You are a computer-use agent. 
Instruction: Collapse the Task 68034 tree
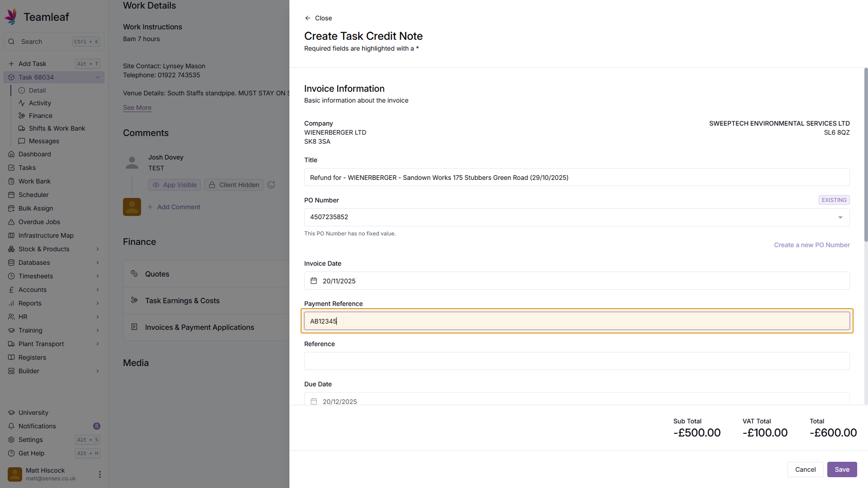click(x=97, y=77)
